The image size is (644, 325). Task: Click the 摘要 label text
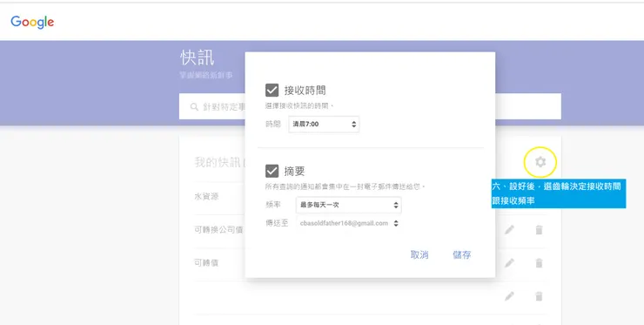294,171
